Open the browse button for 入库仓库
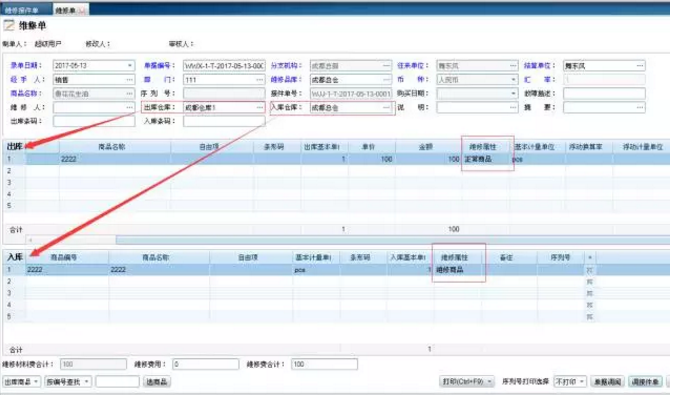The image size is (673, 396). point(386,107)
